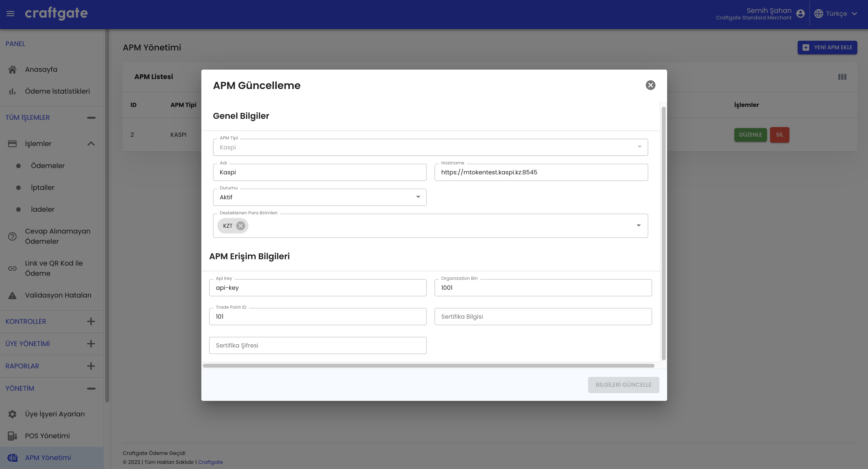Click the globe language icon
Image resolution: width=868 pixels, height=469 pixels.
coord(819,14)
